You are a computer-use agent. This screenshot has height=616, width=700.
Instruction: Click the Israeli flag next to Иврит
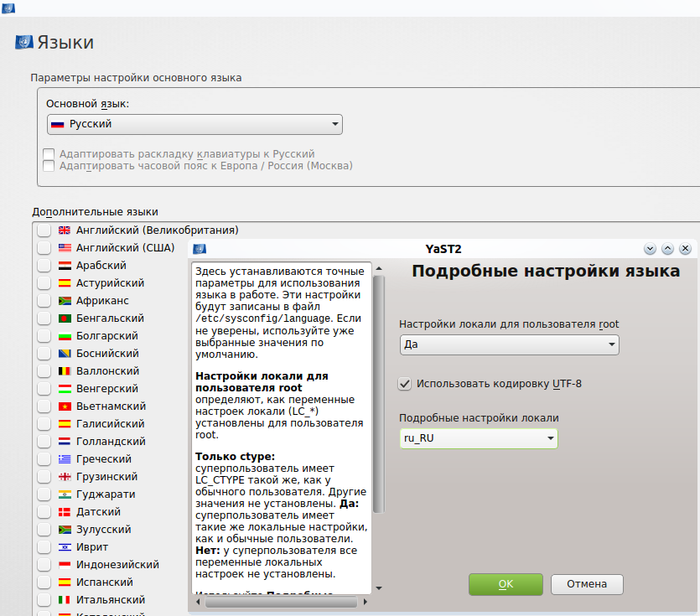click(x=65, y=547)
